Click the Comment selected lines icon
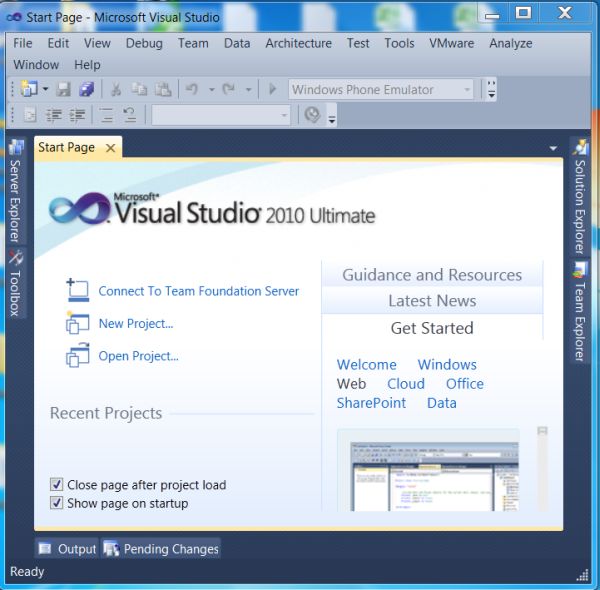This screenshot has width=600, height=590. click(106, 115)
